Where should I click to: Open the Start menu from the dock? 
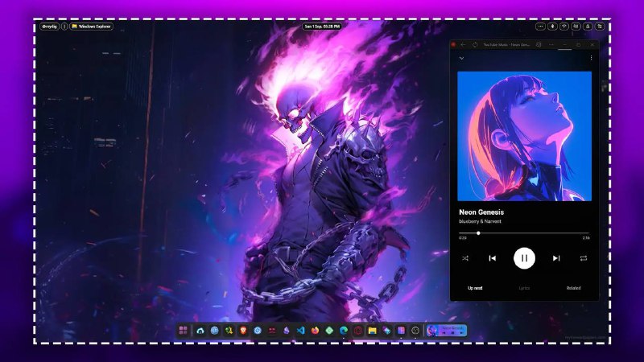tap(184, 331)
